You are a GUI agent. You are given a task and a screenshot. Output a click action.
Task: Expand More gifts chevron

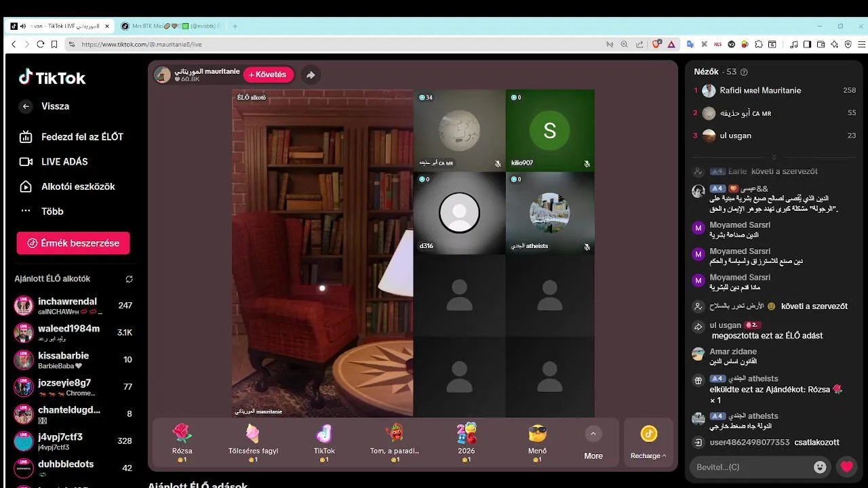(593, 434)
